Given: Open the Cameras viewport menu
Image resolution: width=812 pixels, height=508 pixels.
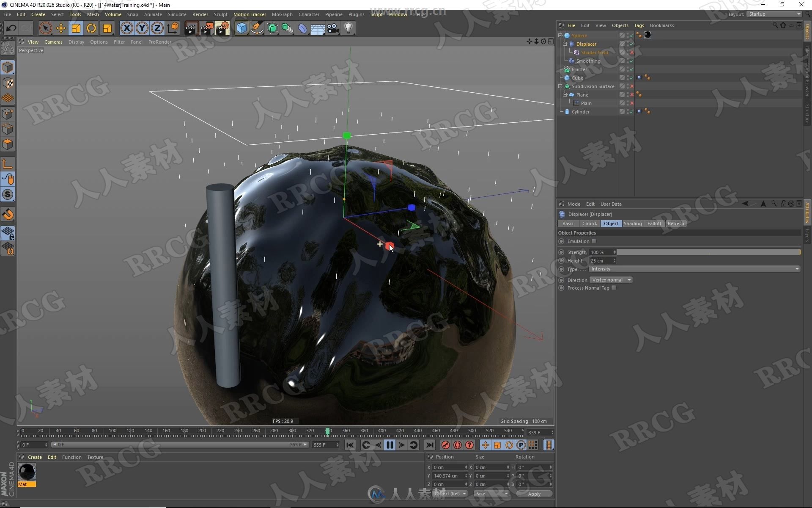Looking at the screenshot, I should tap(53, 42).
